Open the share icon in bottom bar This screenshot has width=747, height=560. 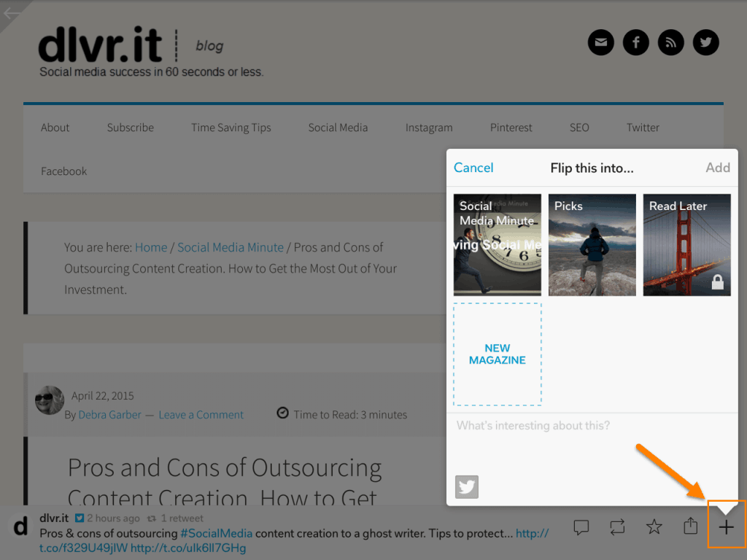[x=690, y=526]
